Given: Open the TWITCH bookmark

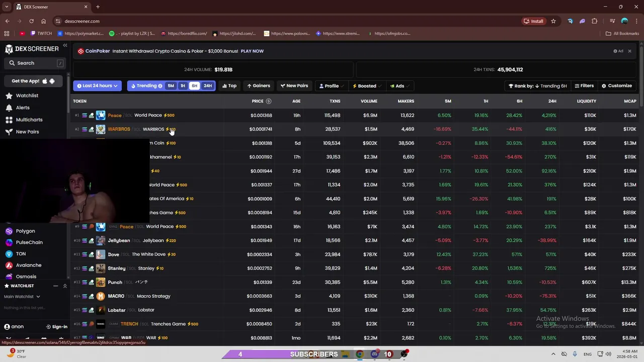Looking at the screenshot, I should tap(40, 34).
